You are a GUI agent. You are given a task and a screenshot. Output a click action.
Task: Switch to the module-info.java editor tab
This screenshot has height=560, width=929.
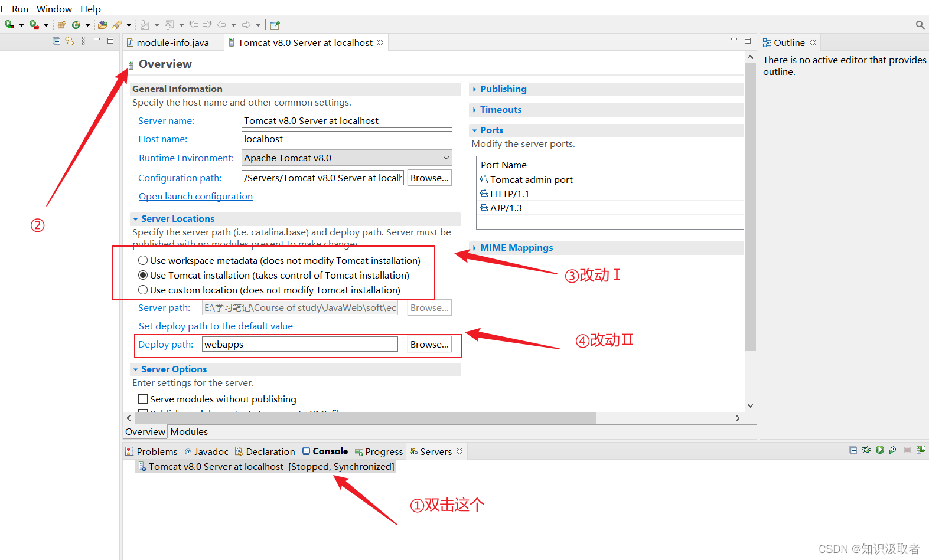pyautogui.click(x=173, y=42)
